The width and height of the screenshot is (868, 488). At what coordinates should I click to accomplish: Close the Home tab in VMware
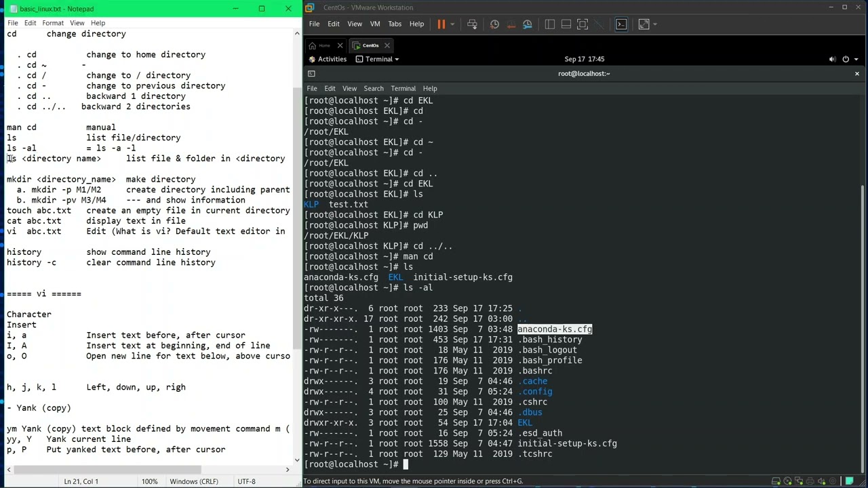click(x=340, y=45)
